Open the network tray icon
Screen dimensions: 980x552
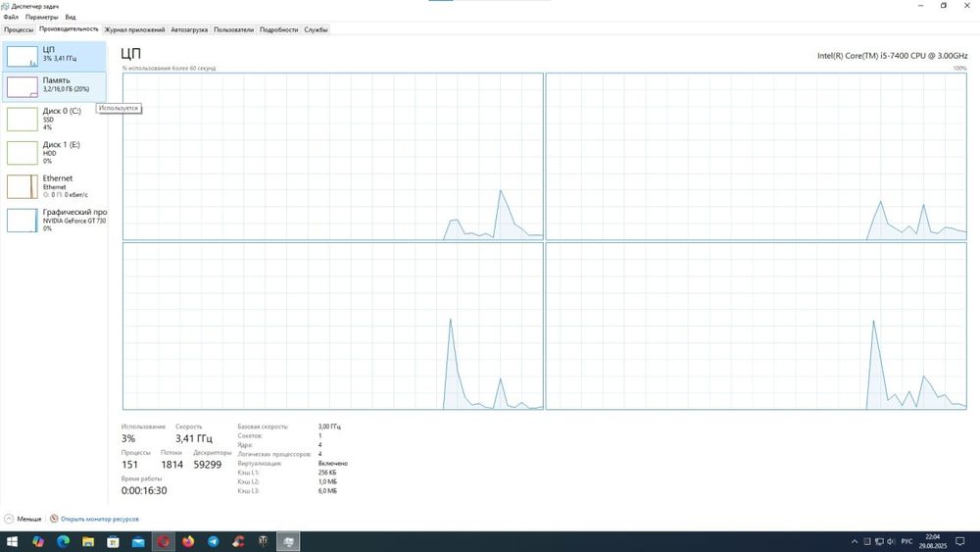point(879,541)
